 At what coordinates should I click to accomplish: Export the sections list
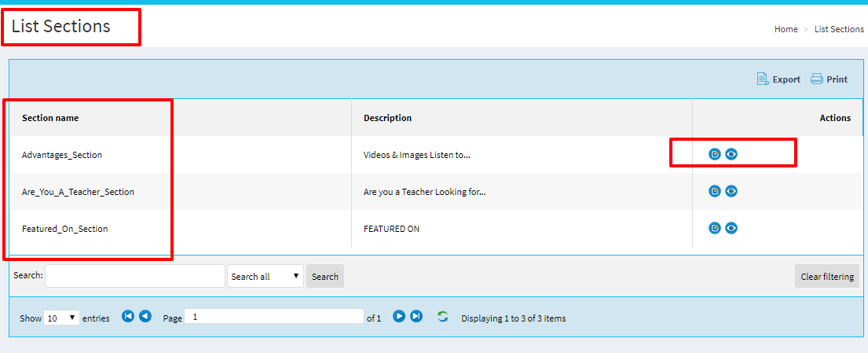tap(778, 79)
